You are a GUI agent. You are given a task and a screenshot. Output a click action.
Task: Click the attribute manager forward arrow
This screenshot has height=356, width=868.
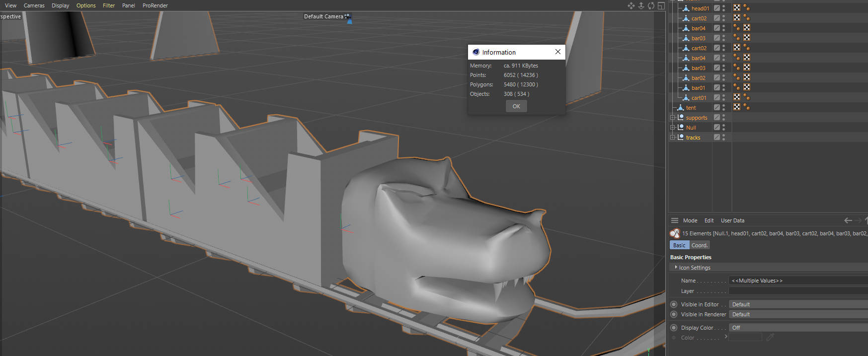point(858,220)
